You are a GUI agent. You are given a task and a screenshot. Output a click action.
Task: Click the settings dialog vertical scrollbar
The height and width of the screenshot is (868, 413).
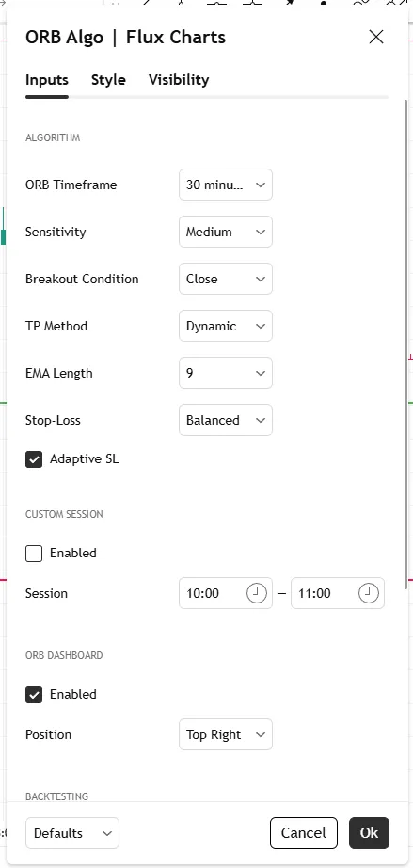407,344
